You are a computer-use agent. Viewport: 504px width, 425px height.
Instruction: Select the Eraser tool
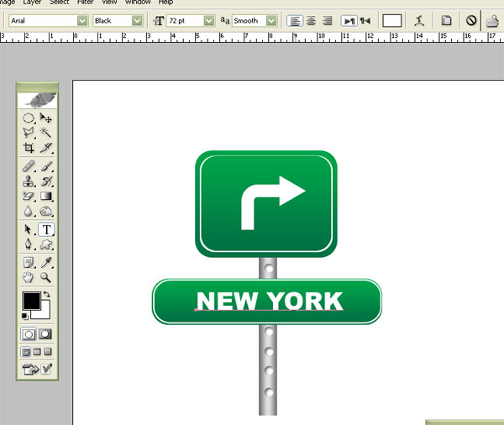29,196
